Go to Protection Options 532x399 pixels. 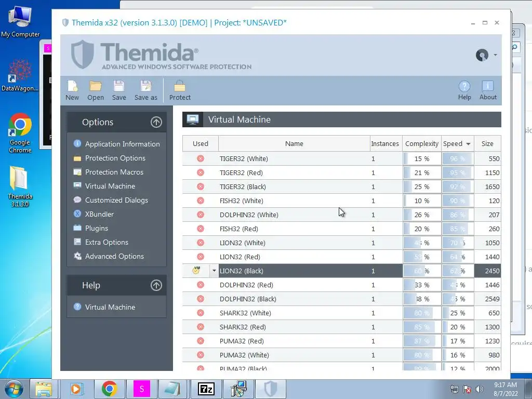pyautogui.click(x=115, y=158)
